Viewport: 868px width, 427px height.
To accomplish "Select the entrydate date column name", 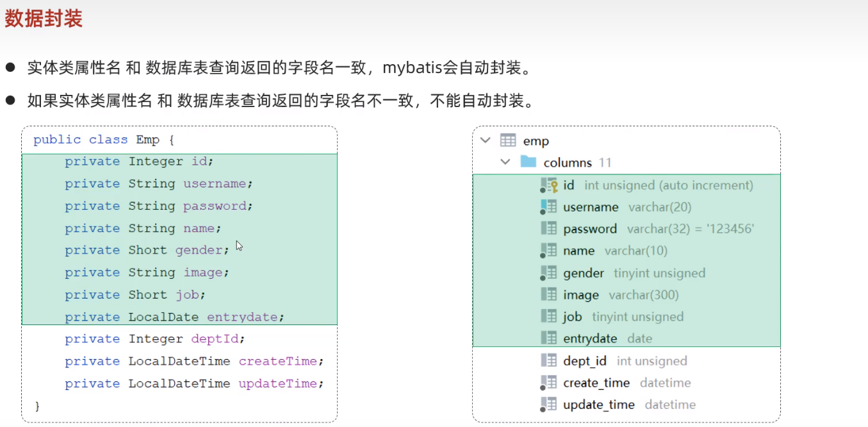I will click(x=590, y=339).
